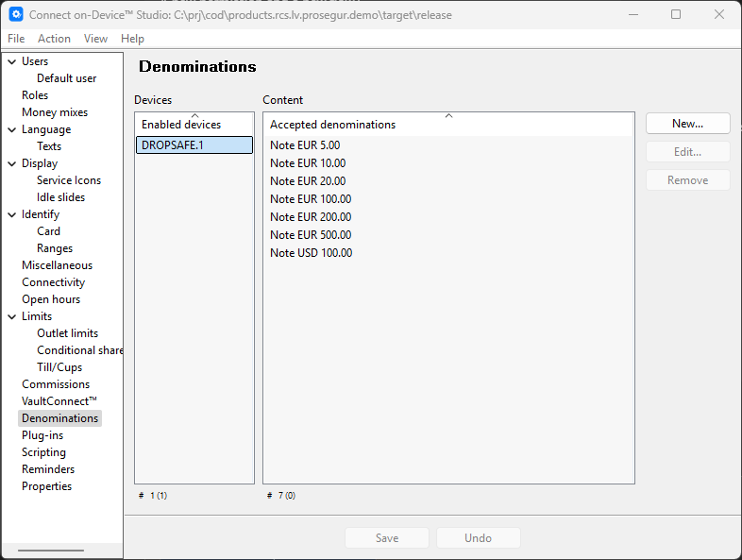Select Note EUR 5.00 denomination
Screen dimensions: 742x560
pos(305,145)
